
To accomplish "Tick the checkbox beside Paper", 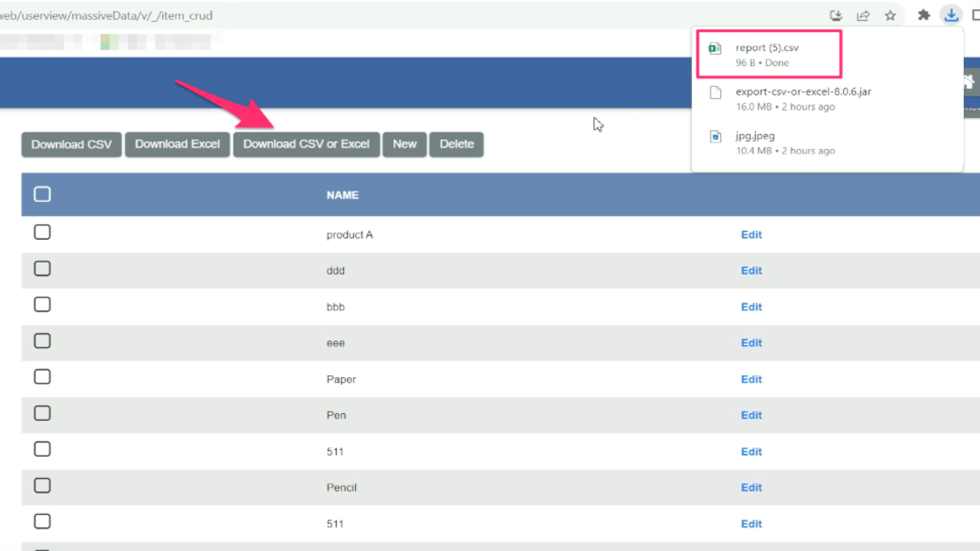I will (x=42, y=377).
